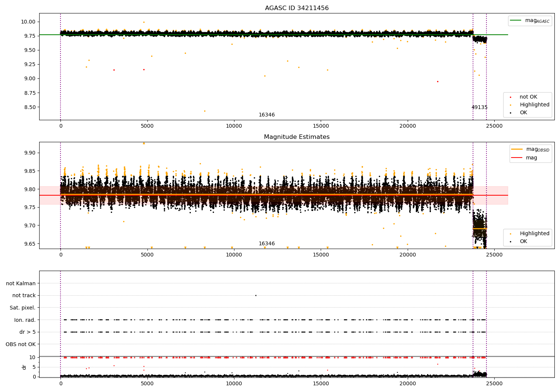Click the green mag AGASC legend entry

pyautogui.click(x=537, y=21)
